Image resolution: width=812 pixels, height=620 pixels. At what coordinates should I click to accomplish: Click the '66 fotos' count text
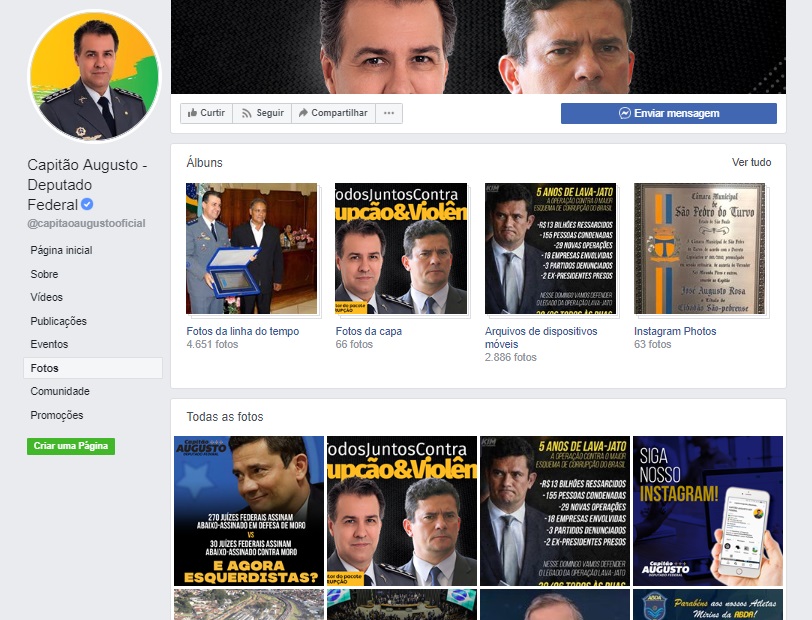[354, 344]
